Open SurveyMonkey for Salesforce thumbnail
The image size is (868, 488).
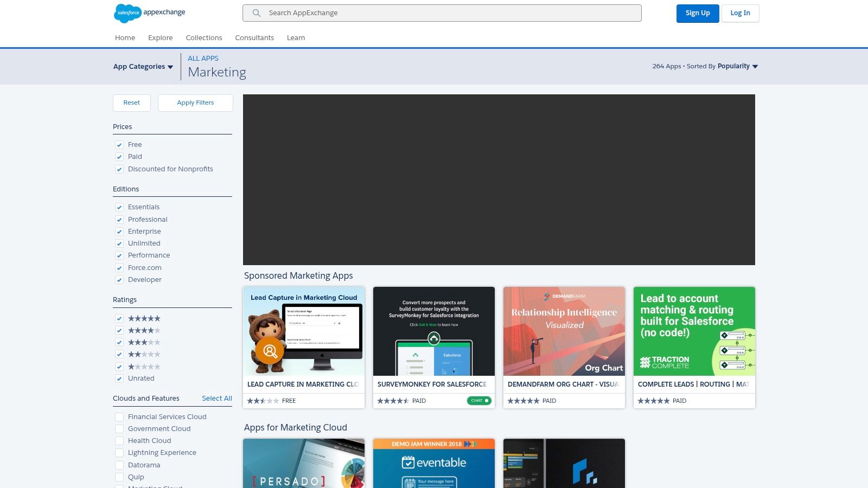[x=434, y=331]
